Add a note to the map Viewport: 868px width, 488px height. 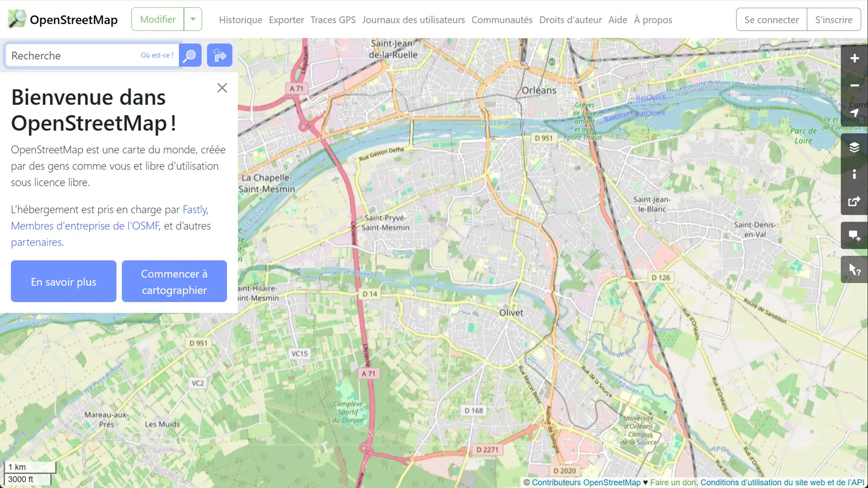pyautogui.click(x=854, y=235)
